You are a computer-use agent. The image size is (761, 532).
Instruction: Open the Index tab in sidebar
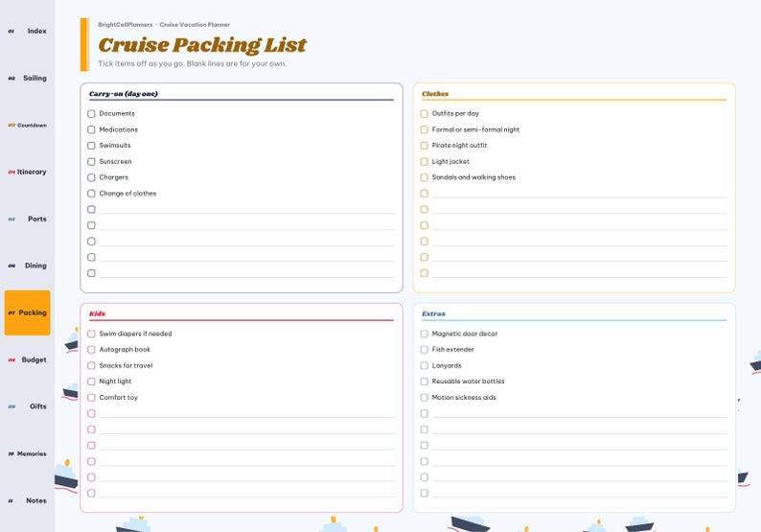point(27,31)
